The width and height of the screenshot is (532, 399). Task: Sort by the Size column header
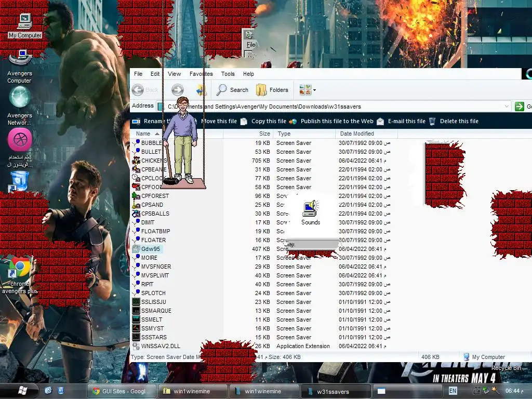pos(248,134)
